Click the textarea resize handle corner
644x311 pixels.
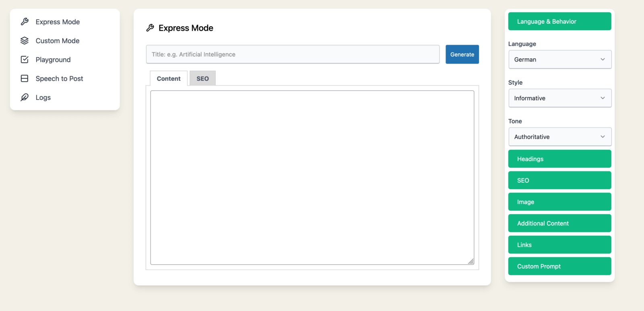[x=471, y=262]
